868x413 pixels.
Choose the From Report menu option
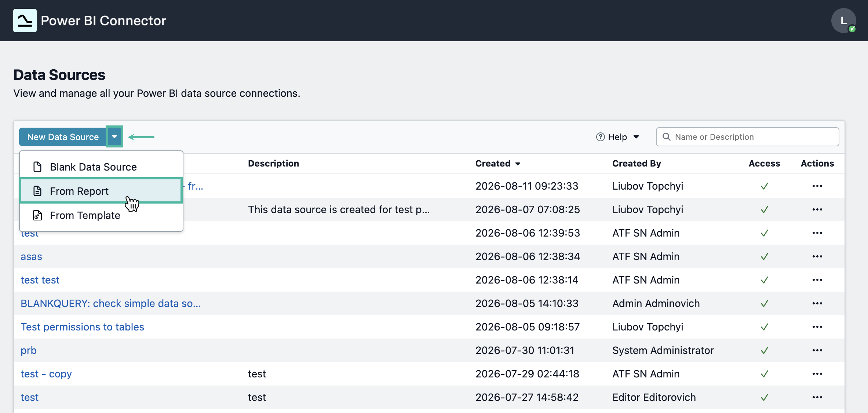tap(101, 191)
